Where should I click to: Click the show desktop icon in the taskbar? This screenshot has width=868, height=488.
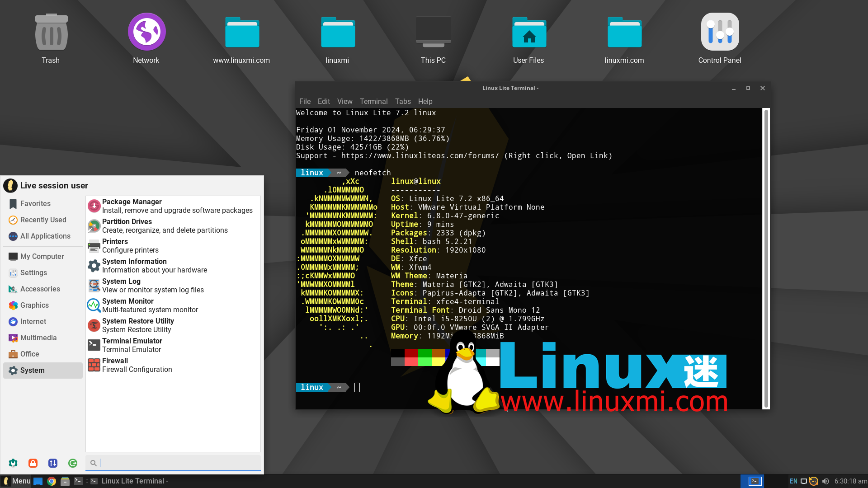[x=38, y=481]
